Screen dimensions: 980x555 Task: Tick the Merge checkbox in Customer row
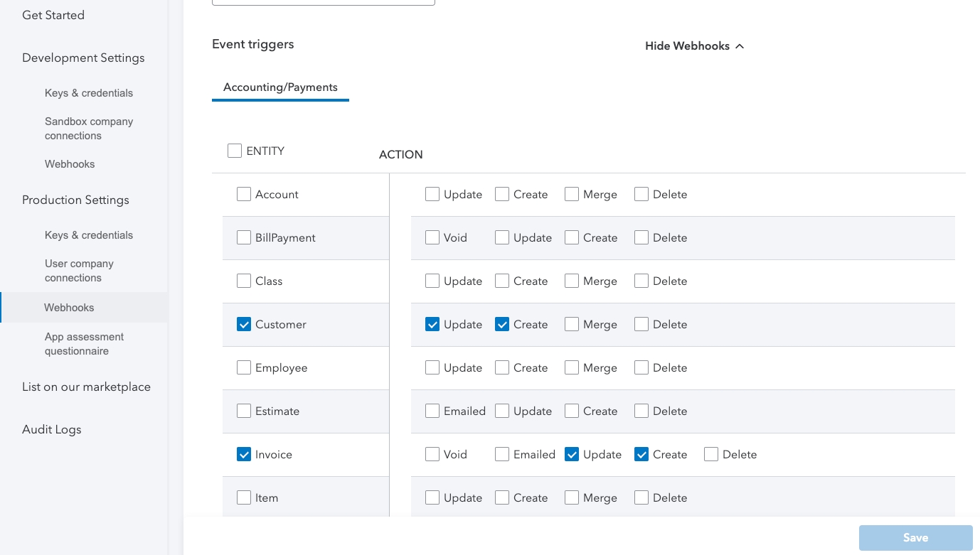[572, 324]
